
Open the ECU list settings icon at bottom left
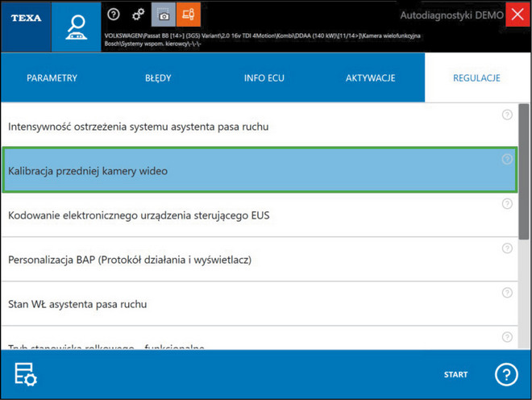[26, 375]
